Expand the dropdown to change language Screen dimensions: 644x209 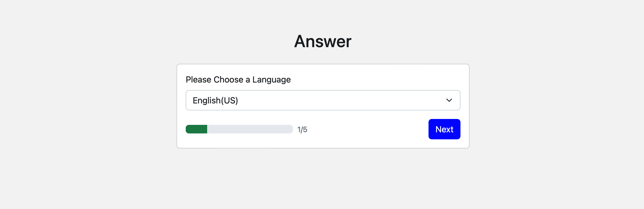(x=322, y=100)
